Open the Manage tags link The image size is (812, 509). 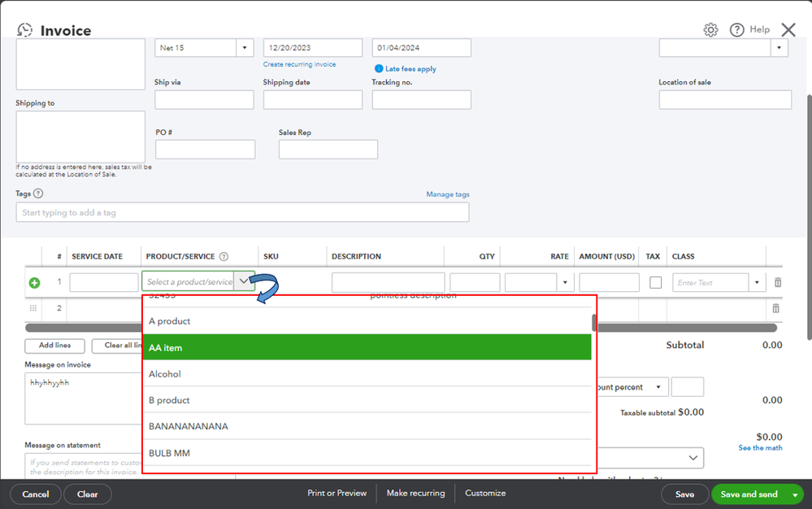point(448,194)
